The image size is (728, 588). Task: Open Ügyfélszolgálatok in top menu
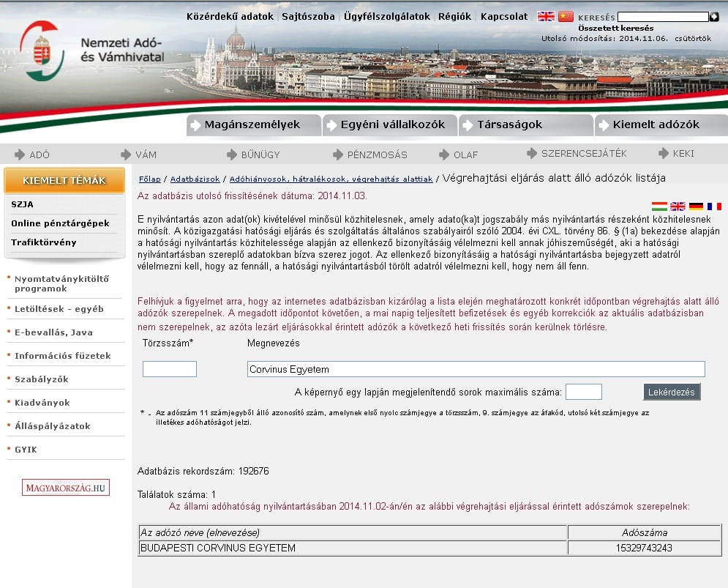387,17
